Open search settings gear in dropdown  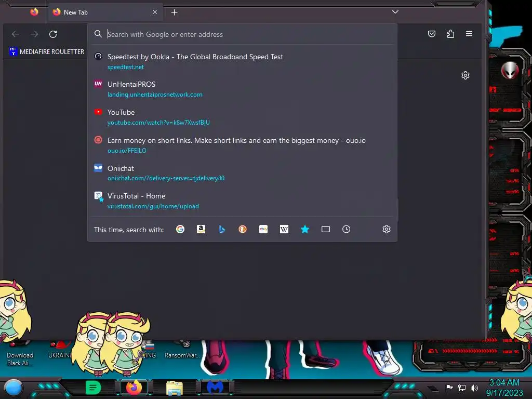(387, 229)
